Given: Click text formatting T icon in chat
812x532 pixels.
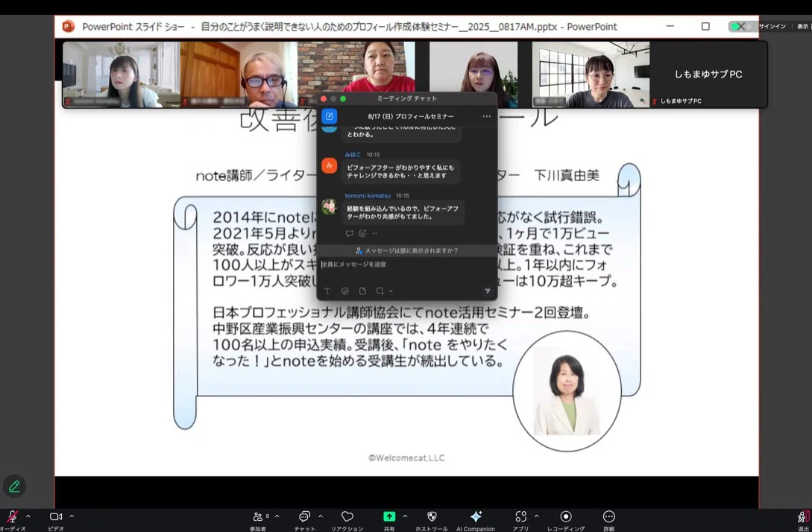Looking at the screenshot, I should tap(327, 291).
